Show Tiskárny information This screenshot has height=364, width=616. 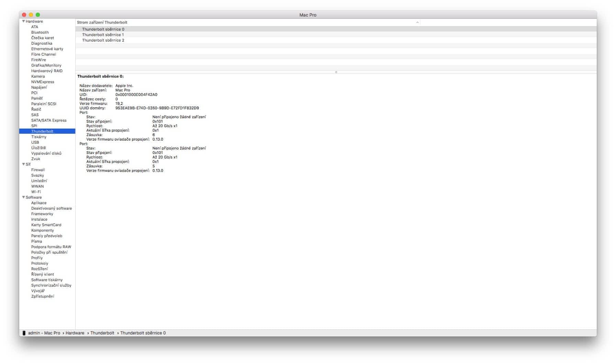coord(39,137)
